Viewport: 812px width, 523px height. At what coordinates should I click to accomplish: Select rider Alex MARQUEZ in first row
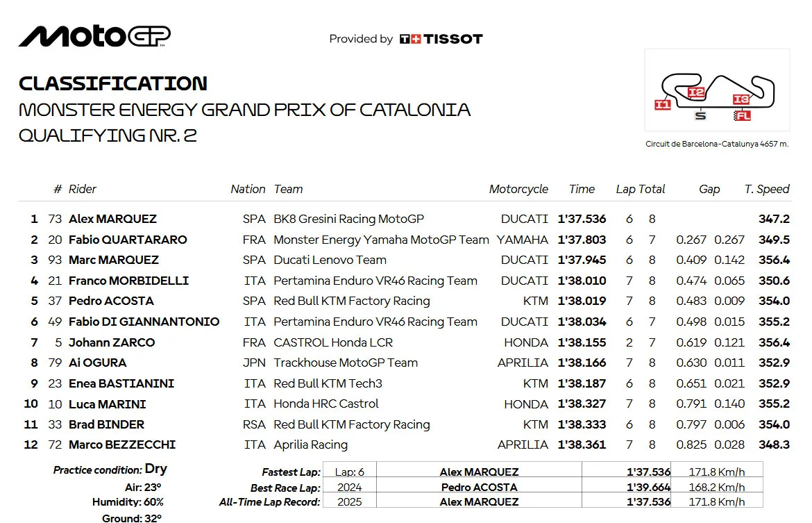tap(112, 219)
